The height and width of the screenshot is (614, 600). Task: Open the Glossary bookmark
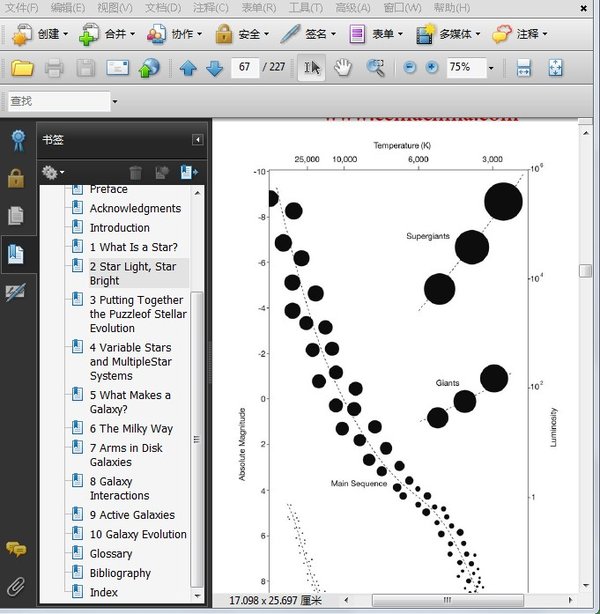click(x=111, y=554)
